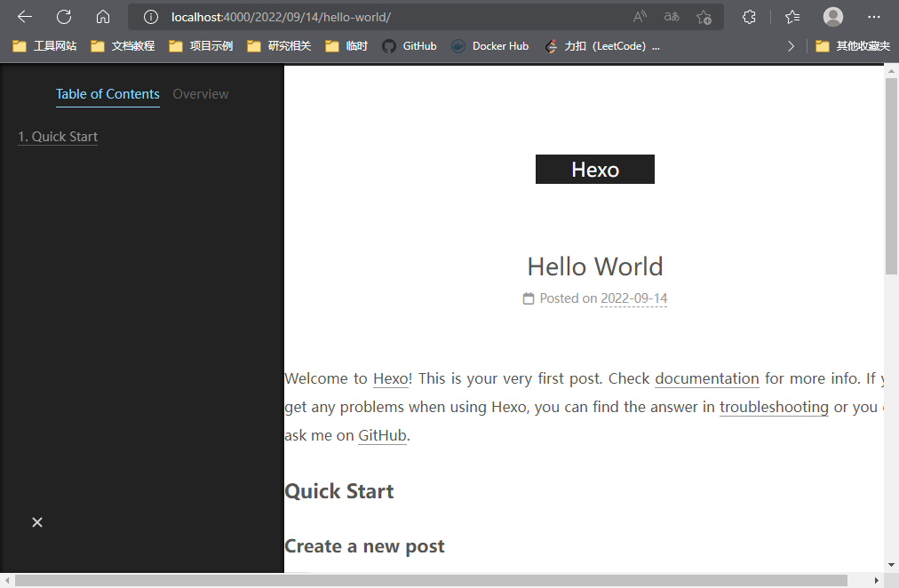This screenshot has height=588, width=899.
Task: Click the browser back arrow
Action: click(25, 17)
